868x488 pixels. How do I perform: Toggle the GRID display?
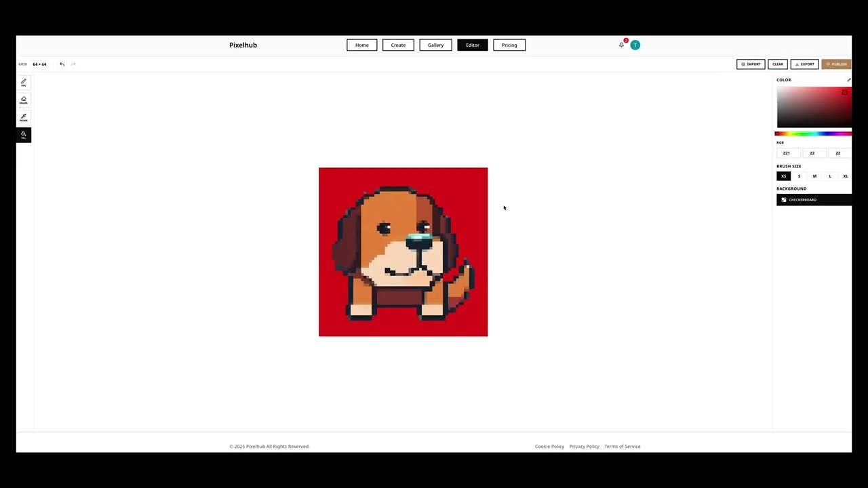pyautogui.click(x=23, y=64)
